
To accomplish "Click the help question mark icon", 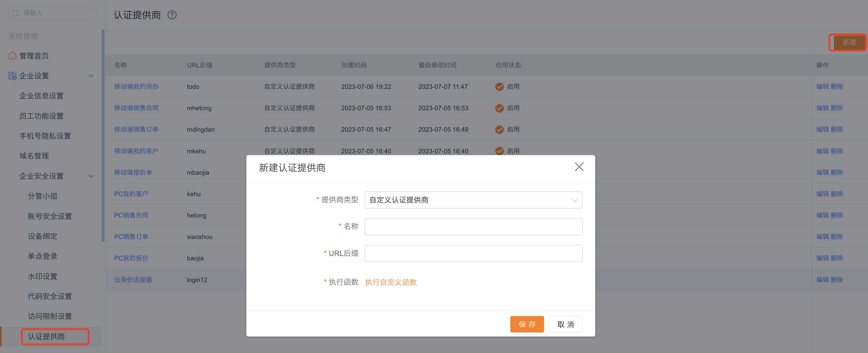I will (172, 15).
